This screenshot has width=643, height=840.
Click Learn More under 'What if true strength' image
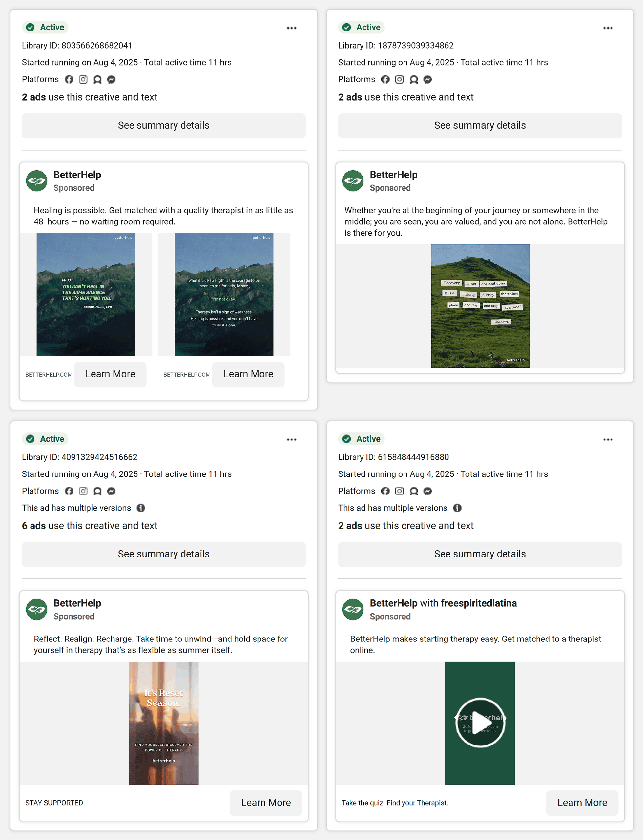[248, 374]
